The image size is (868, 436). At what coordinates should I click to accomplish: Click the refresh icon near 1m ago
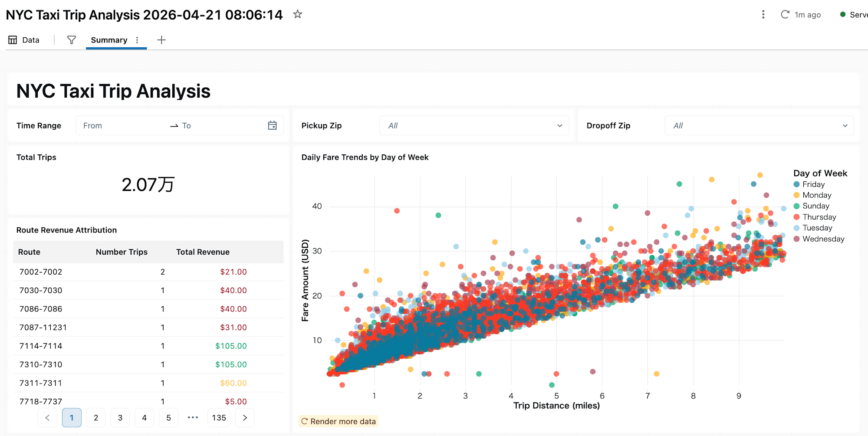(x=785, y=14)
